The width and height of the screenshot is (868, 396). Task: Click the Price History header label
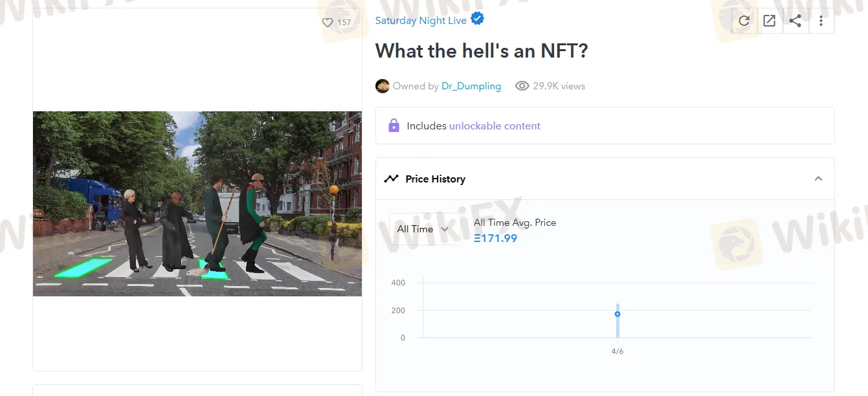click(436, 179)
